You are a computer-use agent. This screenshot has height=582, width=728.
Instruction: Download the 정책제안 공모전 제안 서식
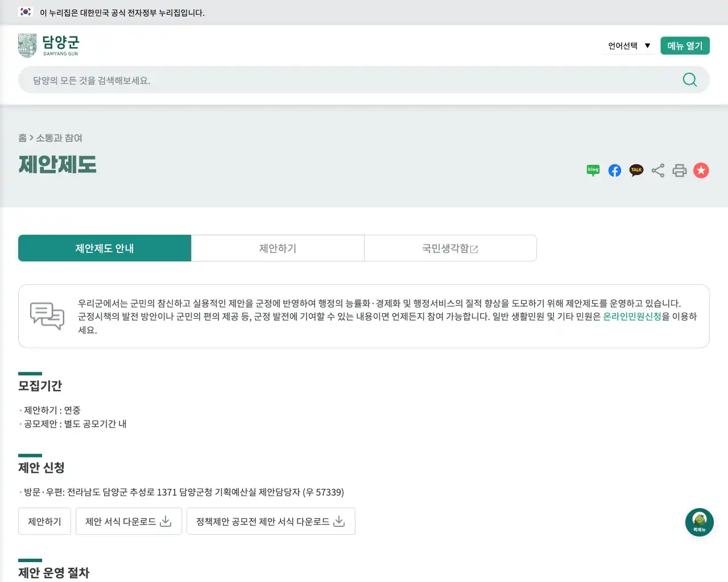271,521
